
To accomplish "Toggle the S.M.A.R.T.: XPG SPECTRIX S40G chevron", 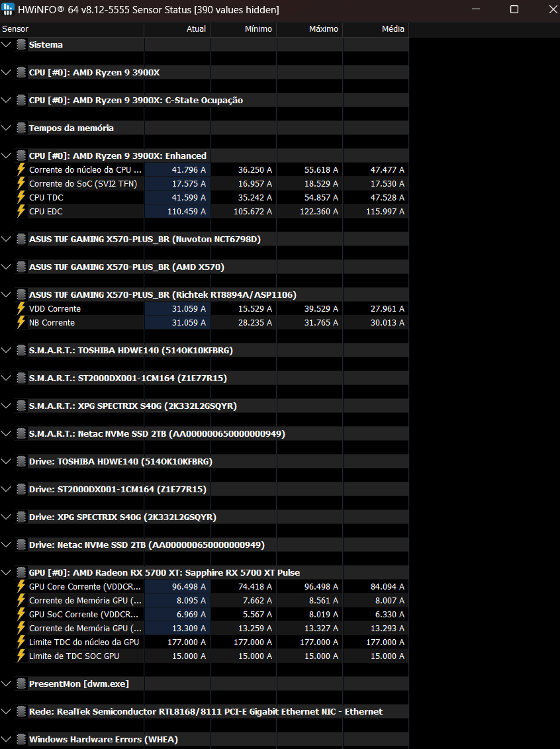I will [6, 406].
